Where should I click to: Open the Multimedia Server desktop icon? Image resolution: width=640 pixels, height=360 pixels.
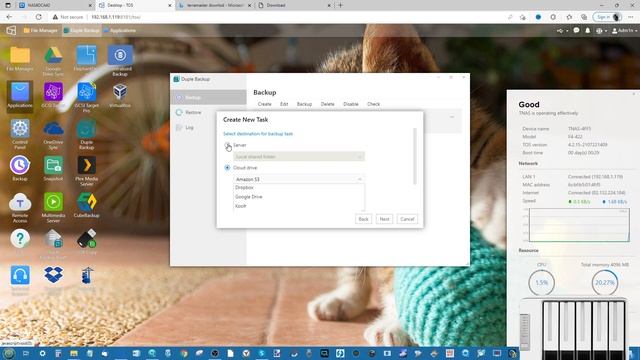coord(53,202)
